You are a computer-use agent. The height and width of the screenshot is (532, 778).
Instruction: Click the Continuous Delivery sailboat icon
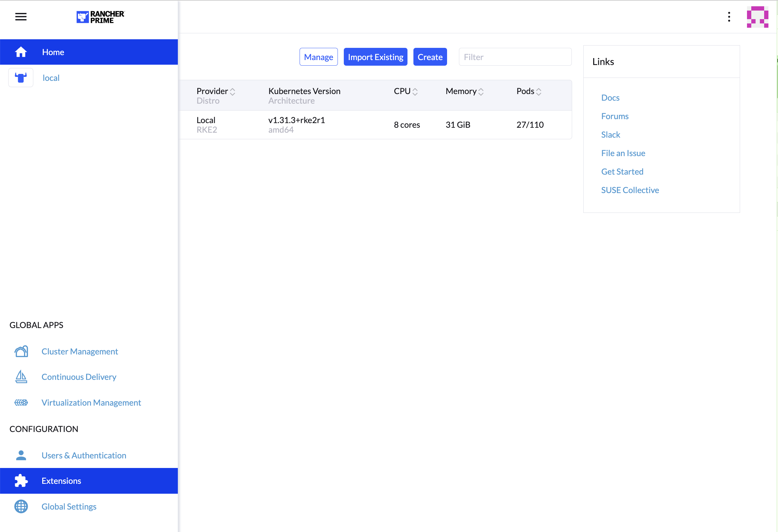click(x=21, y=377)
